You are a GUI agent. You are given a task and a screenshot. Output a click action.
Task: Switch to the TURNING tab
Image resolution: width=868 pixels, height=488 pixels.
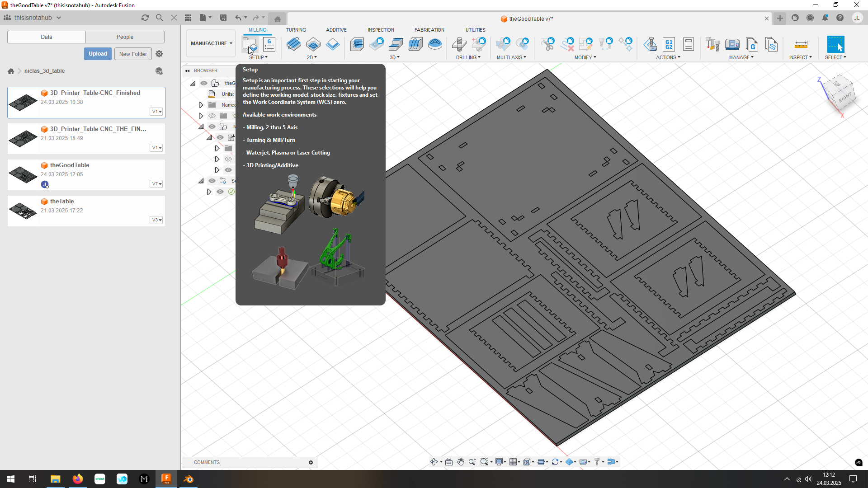point(296,30)
